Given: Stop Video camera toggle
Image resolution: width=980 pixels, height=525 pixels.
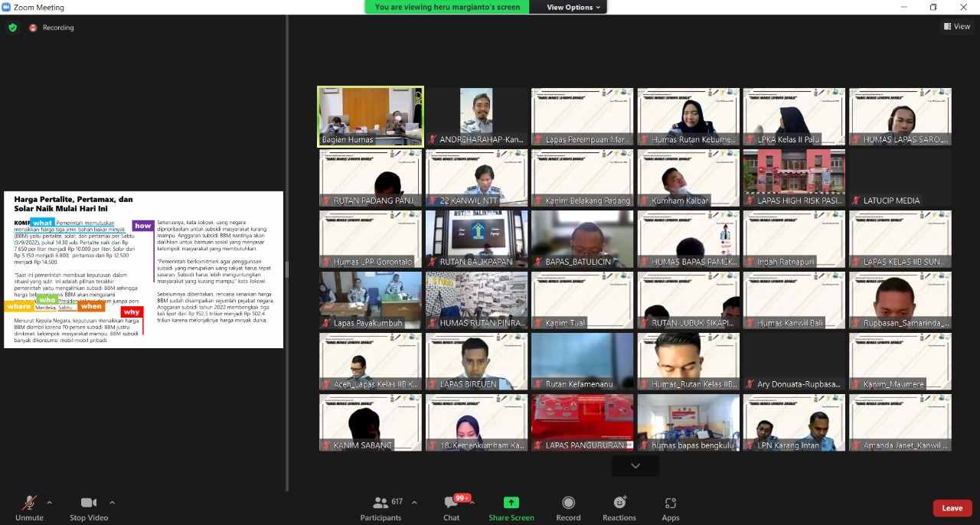Looking at the screenshot, I should point(89,508).
